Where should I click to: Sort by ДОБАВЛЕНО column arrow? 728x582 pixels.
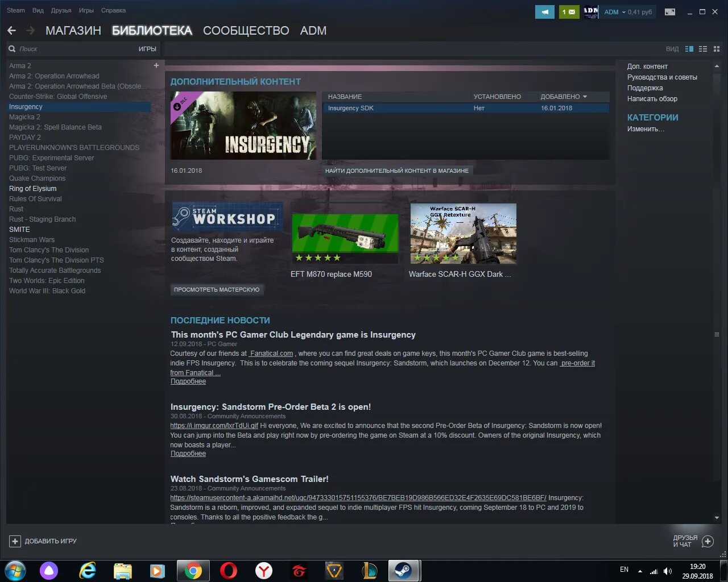(585, 97)
